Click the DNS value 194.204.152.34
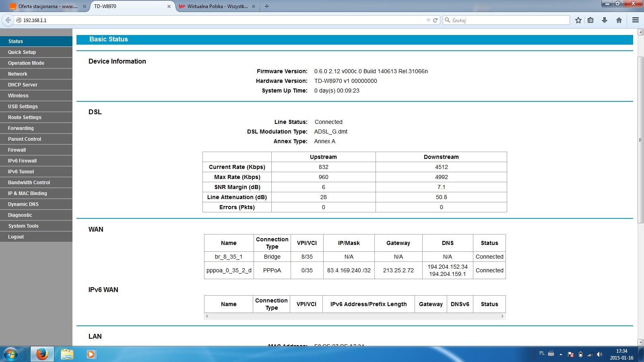 tap(448, 267)
